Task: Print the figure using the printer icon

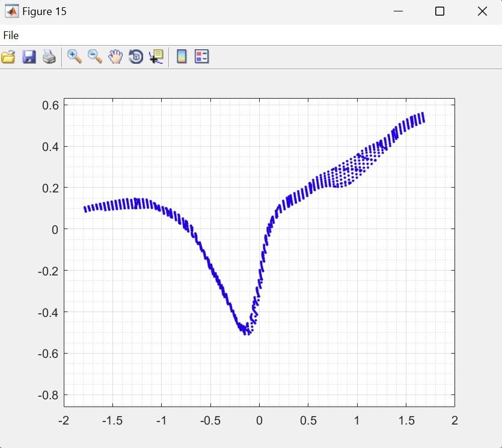Action: click(x=49, y=57)
